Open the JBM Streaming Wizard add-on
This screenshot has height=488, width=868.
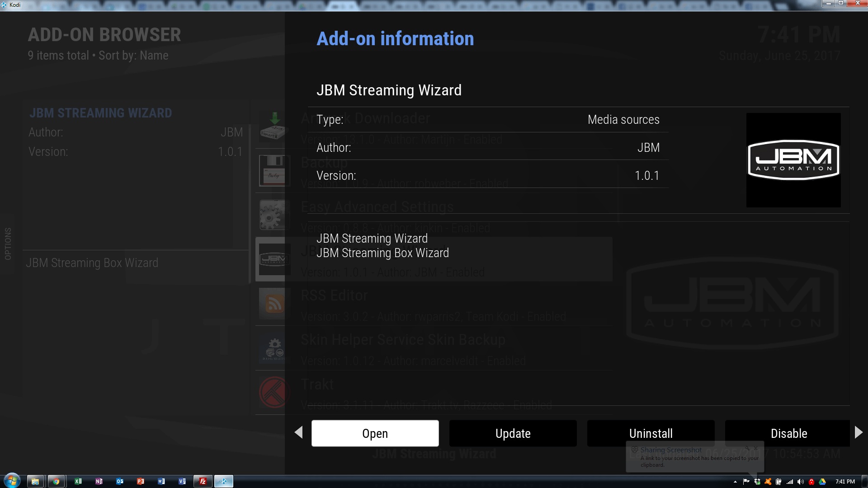tap(375, 433)
